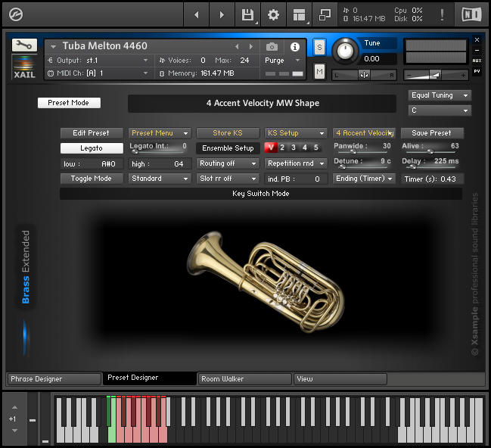Select ensemble voice 4

305,148
